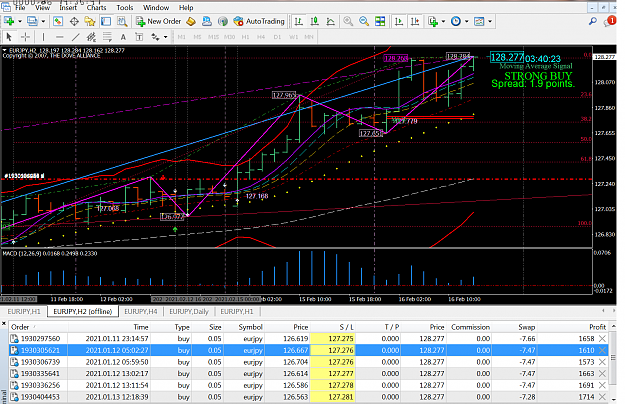The height and width of the screenshot is (404, 625).
Task: Toggle the M15 timeframe button
Action: point(213,37)
